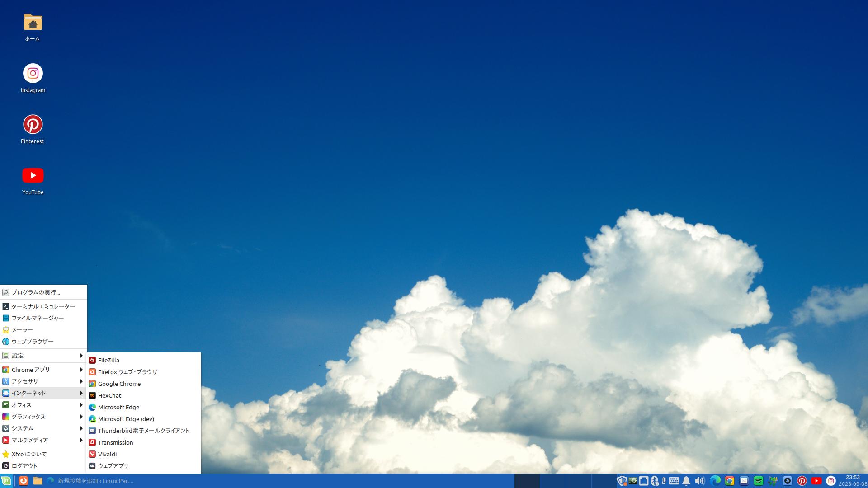
Task: Expand the 設定 submenu
Action: coord(43,356)
